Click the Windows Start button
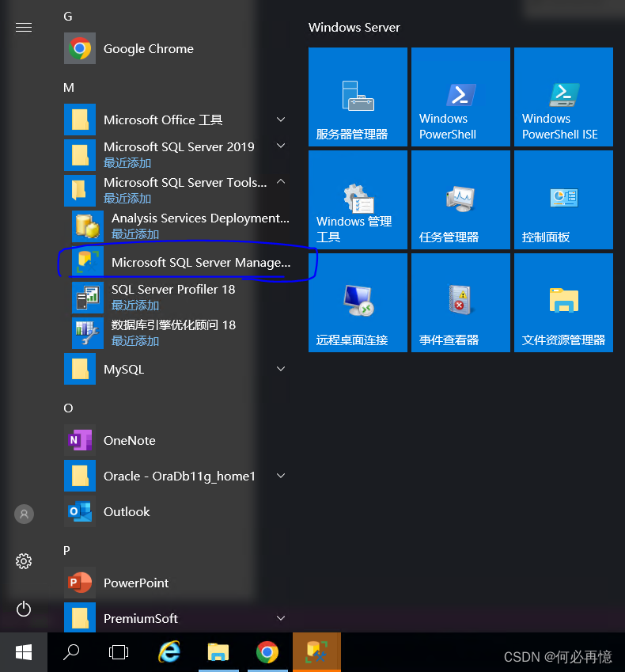 click(x=24, y=652)
